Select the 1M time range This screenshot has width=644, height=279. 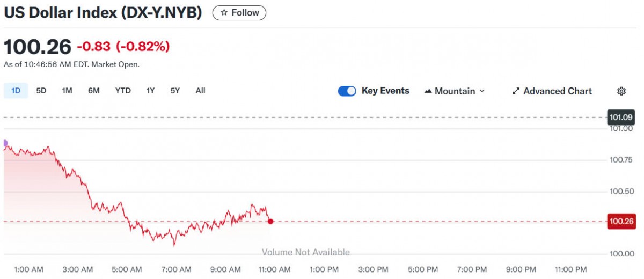pyautogui.click(x=67, y=91)
